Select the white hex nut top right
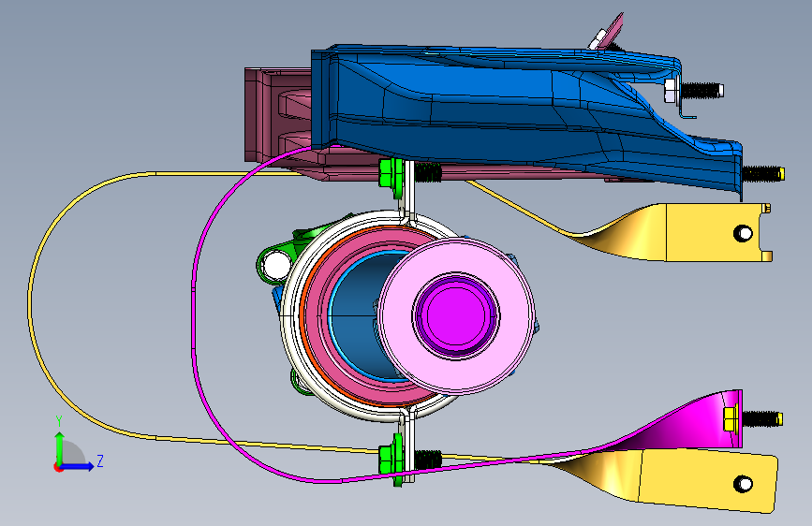This screenshot has width=812, height=526. [x=671, y=91]
